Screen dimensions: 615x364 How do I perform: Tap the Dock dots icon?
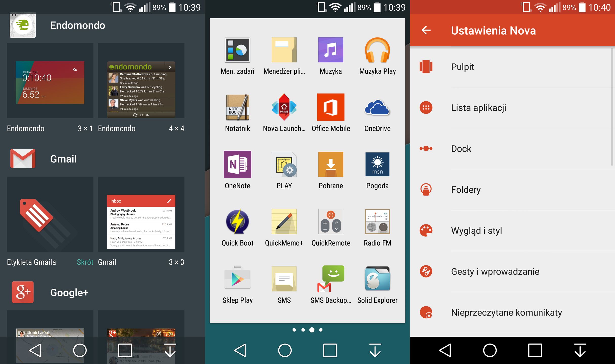[426, 148]
